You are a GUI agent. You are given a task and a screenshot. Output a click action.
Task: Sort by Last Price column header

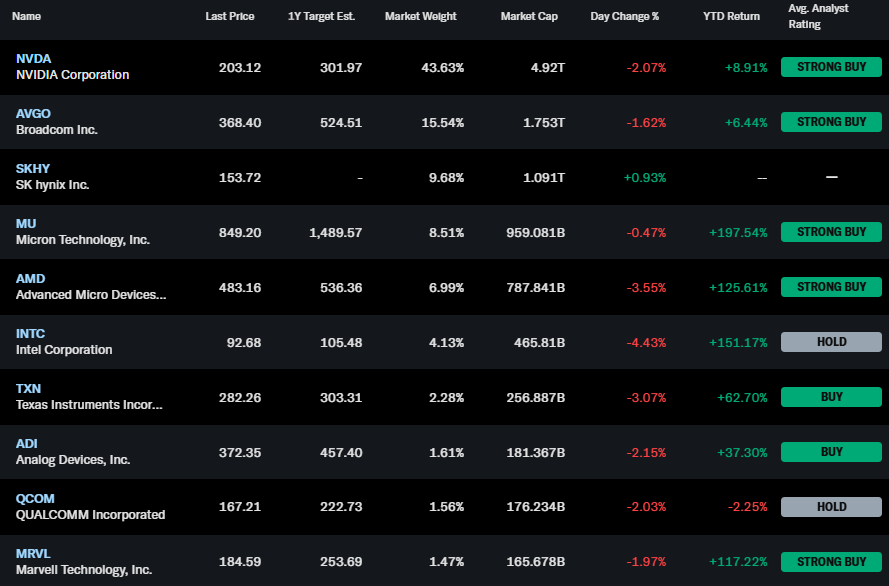pos(230,16)
